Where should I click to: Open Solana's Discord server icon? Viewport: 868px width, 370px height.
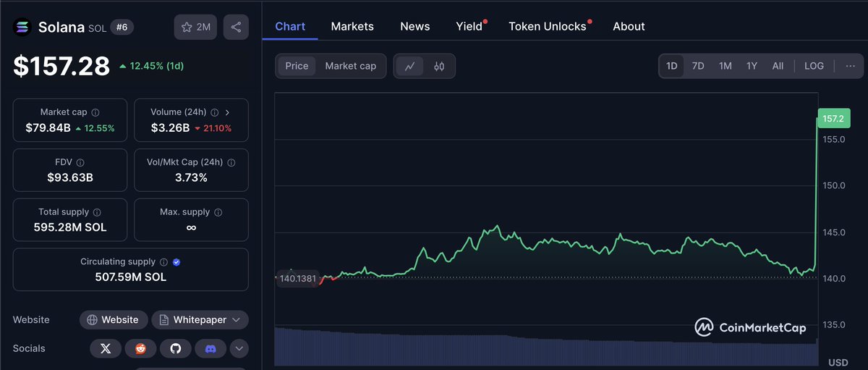(210, 348)
